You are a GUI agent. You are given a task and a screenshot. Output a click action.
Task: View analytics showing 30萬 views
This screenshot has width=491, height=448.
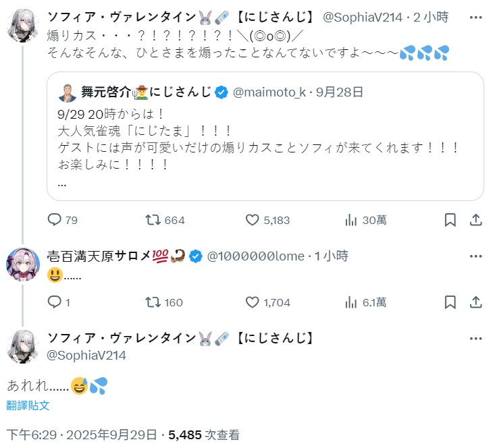351,220
